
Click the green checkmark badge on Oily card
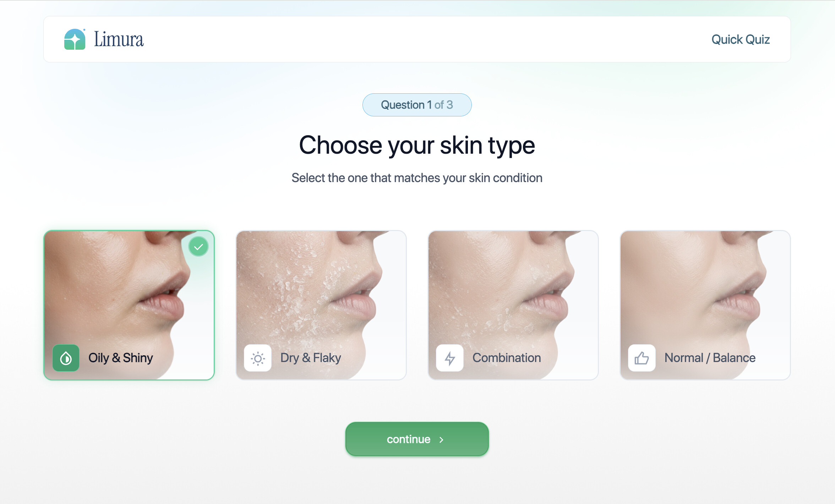click(198, 247)
